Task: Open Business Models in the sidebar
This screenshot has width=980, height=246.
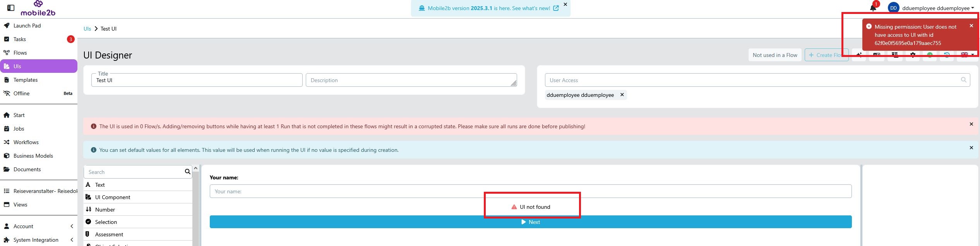Action: [39, 156]
